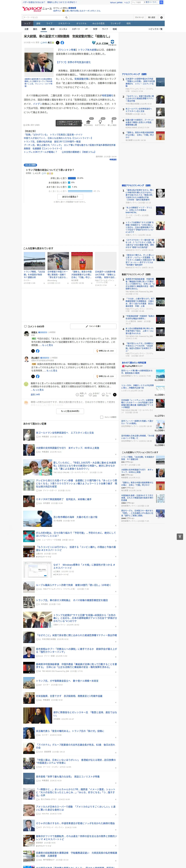
Task: Click the ウェブ検索 input field
Action: pos(137,2)
